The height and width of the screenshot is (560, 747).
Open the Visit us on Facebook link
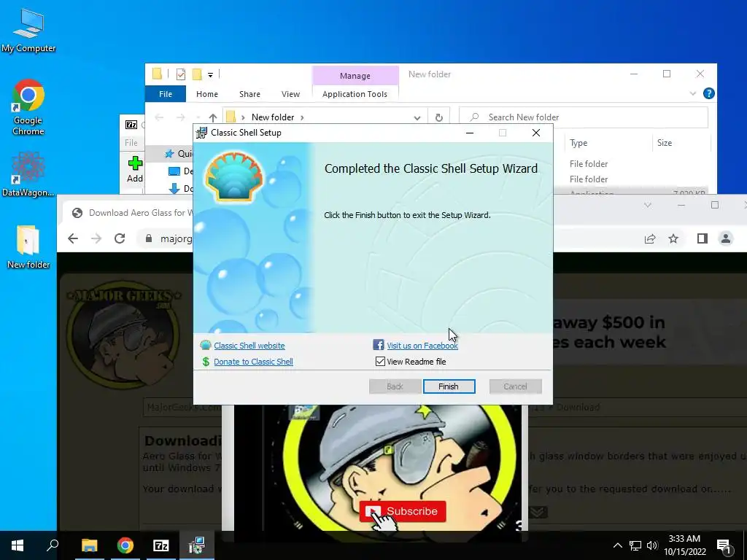click(x=422, y=346)
